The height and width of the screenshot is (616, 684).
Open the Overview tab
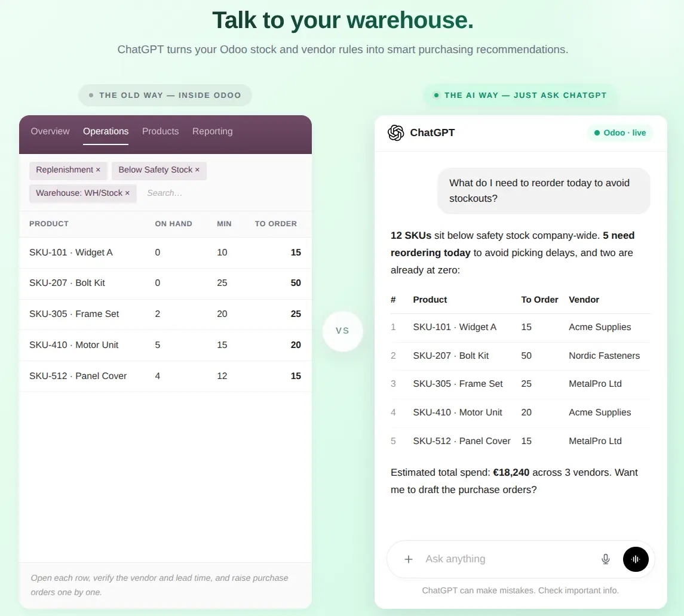50,131
